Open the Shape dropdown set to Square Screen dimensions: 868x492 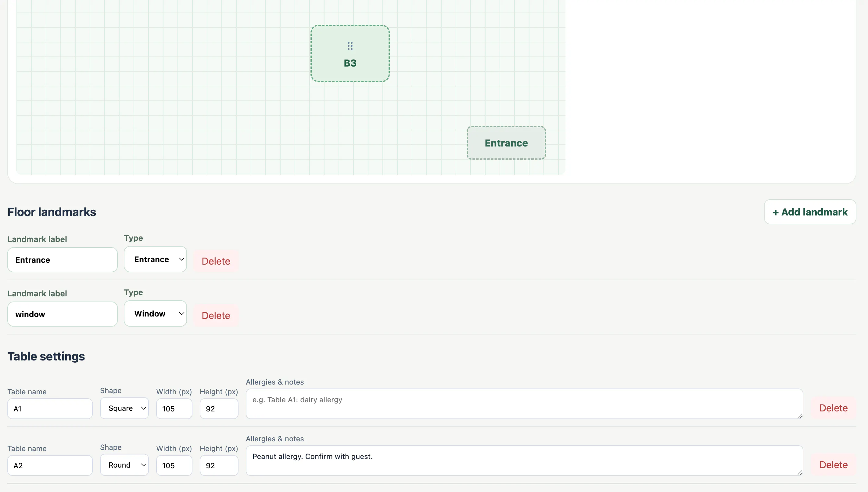(124, 408)
